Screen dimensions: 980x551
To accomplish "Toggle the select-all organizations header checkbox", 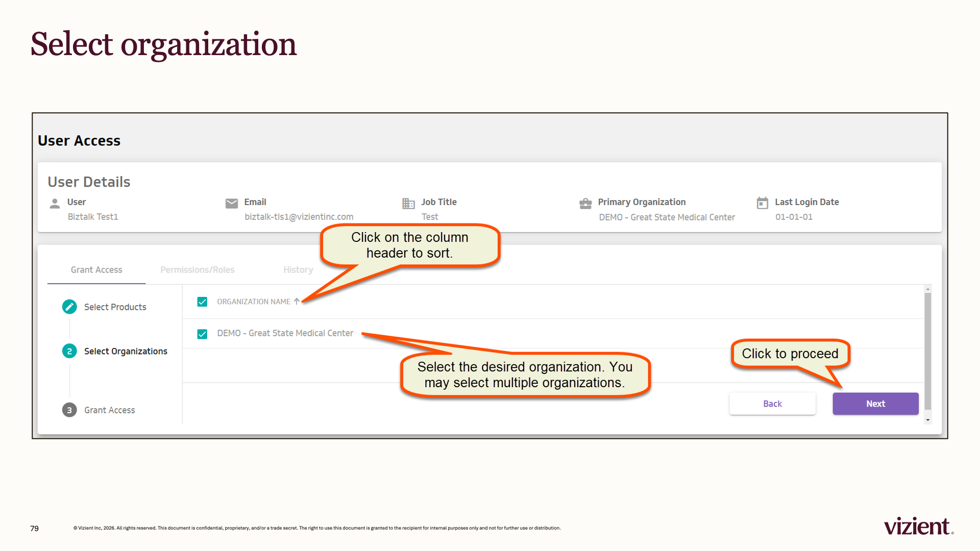I will pyautogui.click(x=202, y=302).
